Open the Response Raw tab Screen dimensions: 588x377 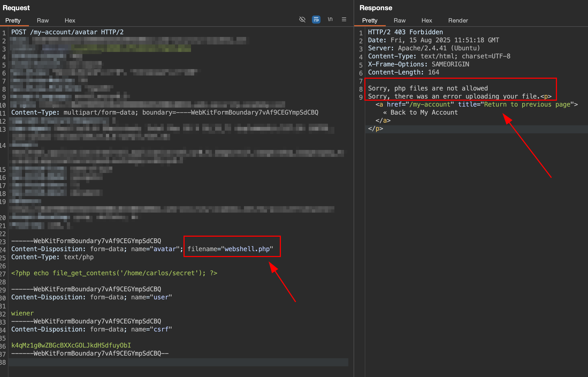(x=399, y=20)
